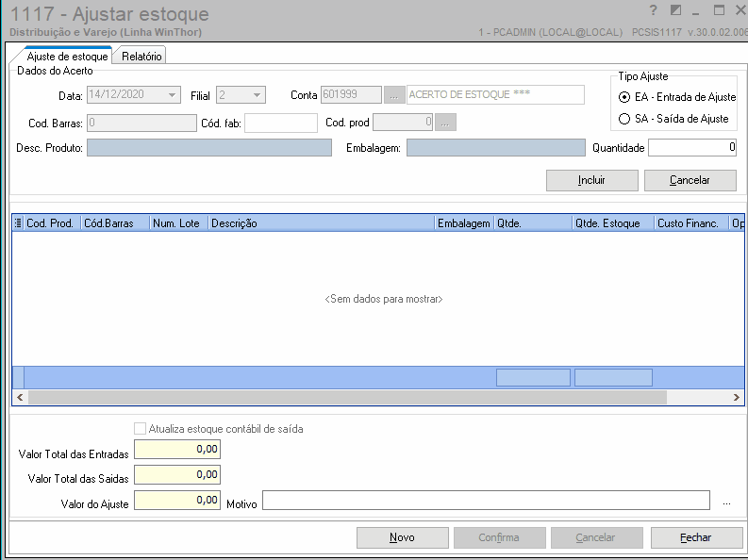
Task: Expand the Filial dropdown
Action: point(258,95)
